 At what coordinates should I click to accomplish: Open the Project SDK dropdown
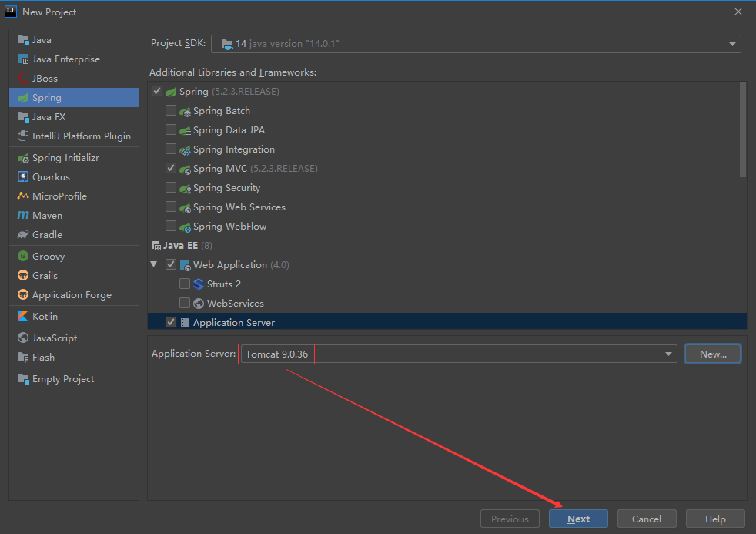click(x=476, y=44)
